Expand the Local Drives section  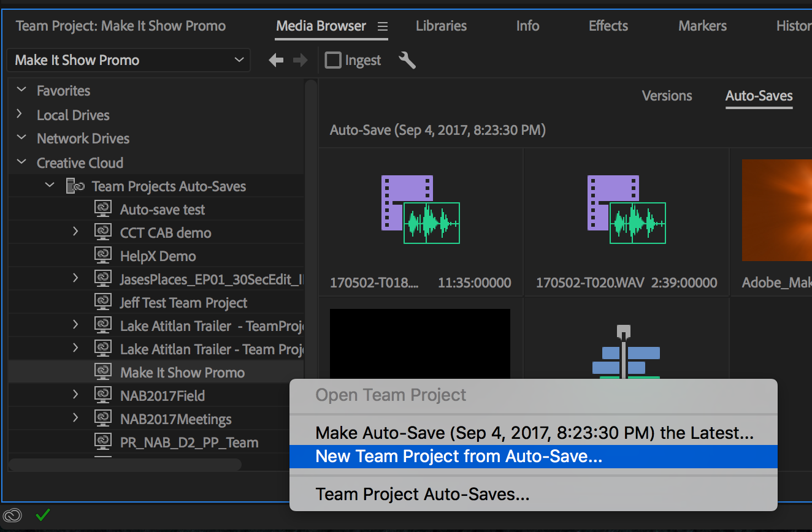click(21, 115)
